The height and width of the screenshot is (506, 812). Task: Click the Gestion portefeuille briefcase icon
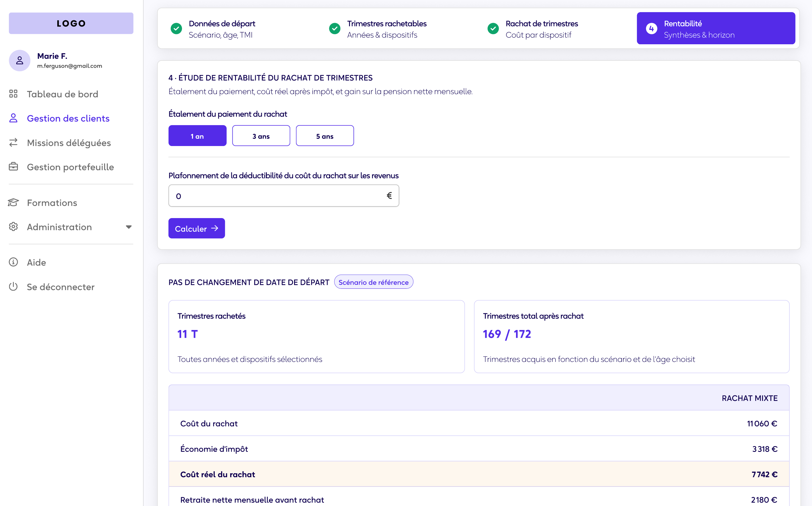(13, 167)
